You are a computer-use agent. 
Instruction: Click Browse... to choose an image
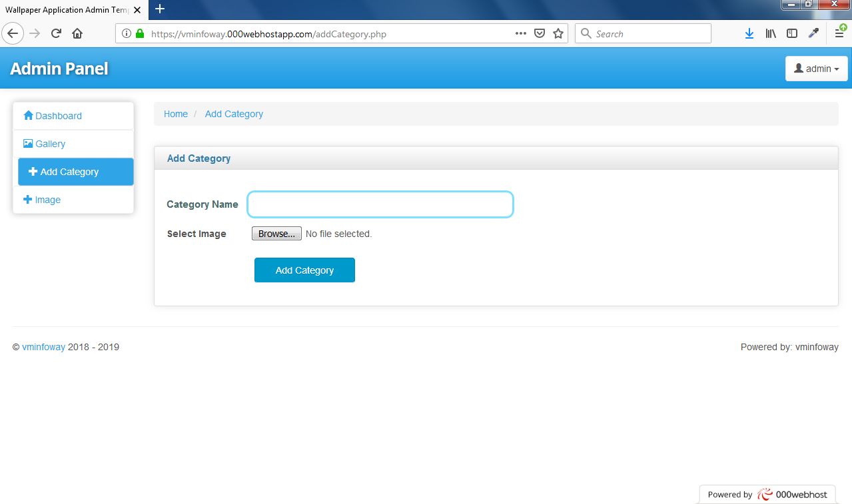point(276,234)
